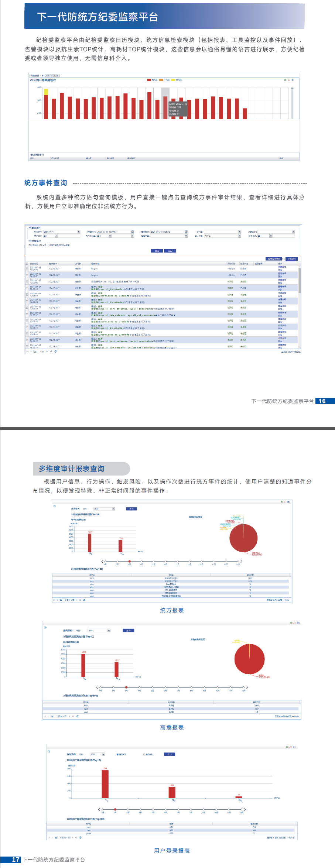Click Excel export icon on 2022年3月风险统计 chart

pyautogui.click(x=286, y=80)
